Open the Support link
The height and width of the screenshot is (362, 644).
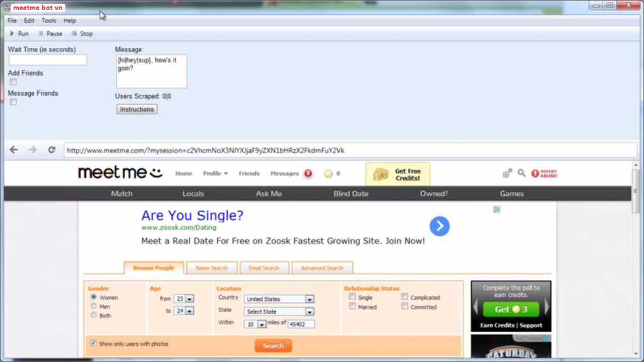[531, 325]
